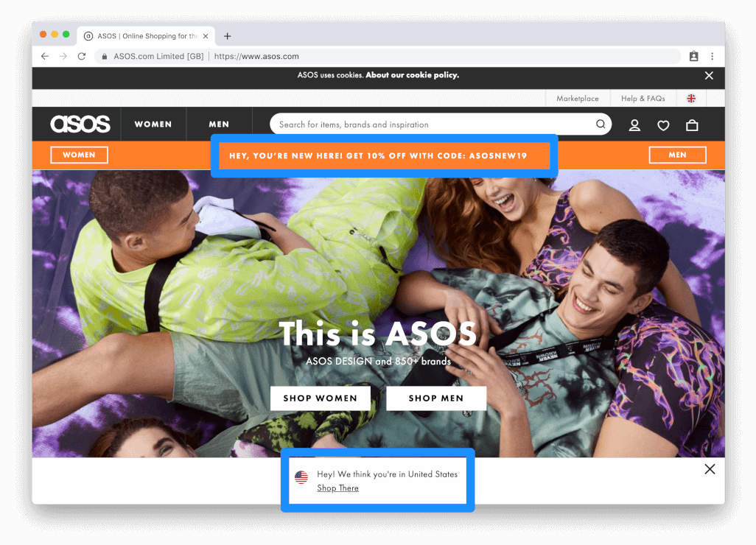The height and width of the screenshot is (545, 756).
Task: Reload the ASOS page
Action: 82,57
